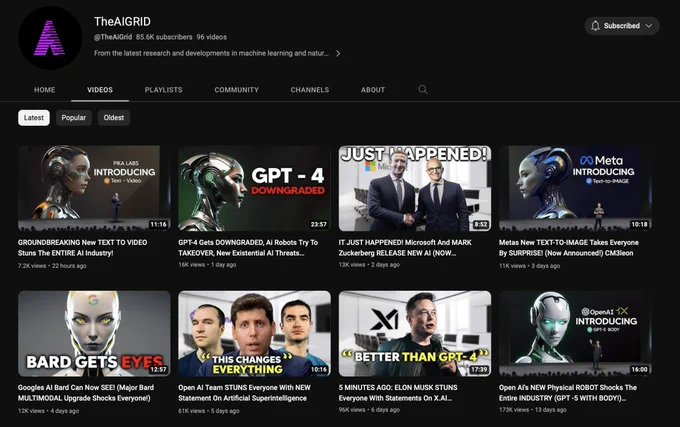The height and width of the screenshot is (427, 680).
Task: Select the Oldest sort filter chip
Action: 114,118
